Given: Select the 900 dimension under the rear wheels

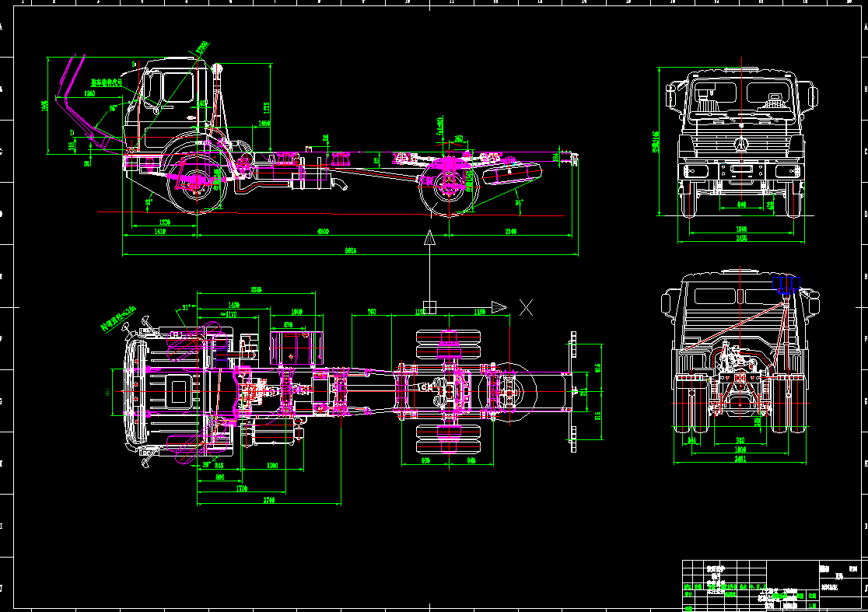Looking at the screenshot, I should [425, 460].
